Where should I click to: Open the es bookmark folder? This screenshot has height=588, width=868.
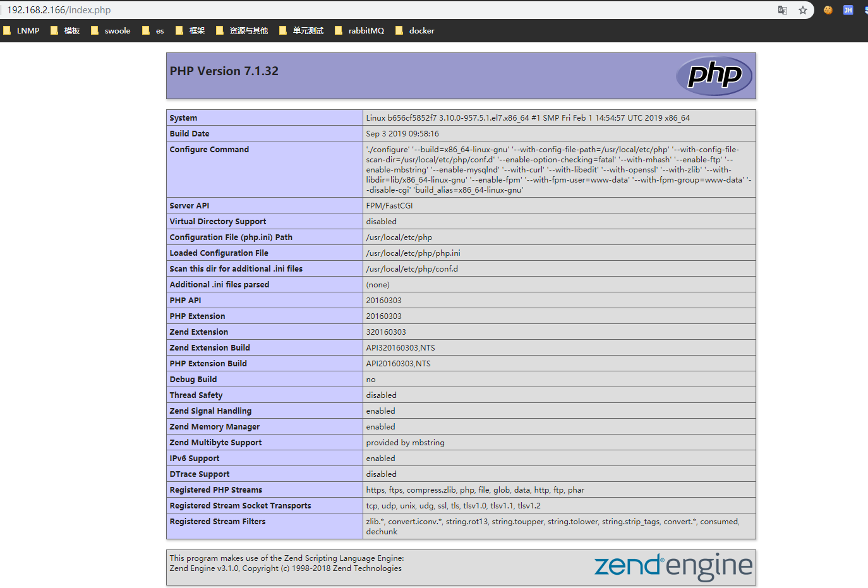[x=153, y=30]
